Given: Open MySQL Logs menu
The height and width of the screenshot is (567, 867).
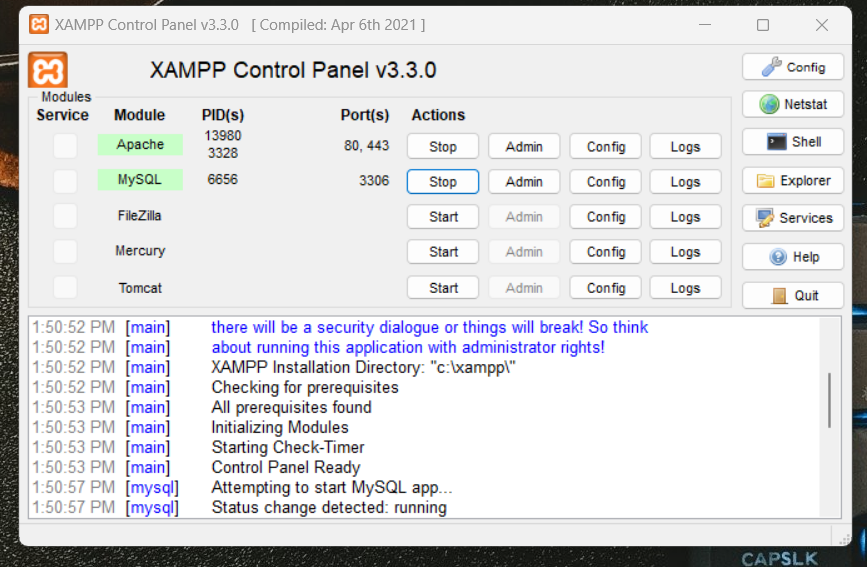Looking at the screenshot, I should [686, 181].
